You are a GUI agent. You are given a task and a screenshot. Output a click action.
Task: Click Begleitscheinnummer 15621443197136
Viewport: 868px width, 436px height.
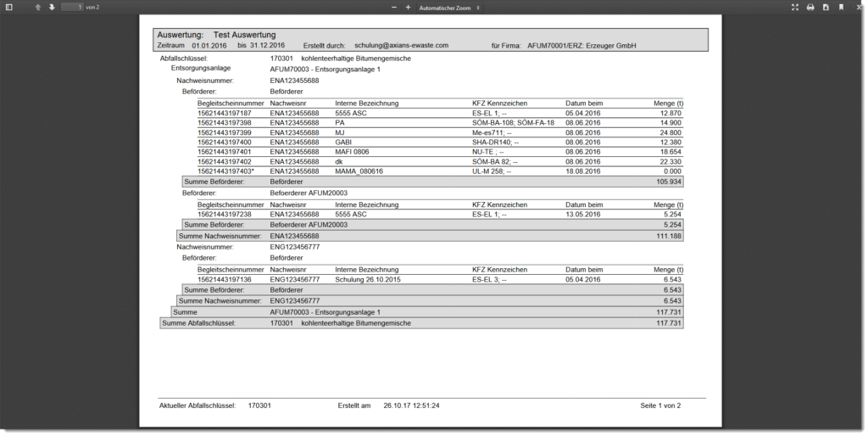click(x=224, y=280)
